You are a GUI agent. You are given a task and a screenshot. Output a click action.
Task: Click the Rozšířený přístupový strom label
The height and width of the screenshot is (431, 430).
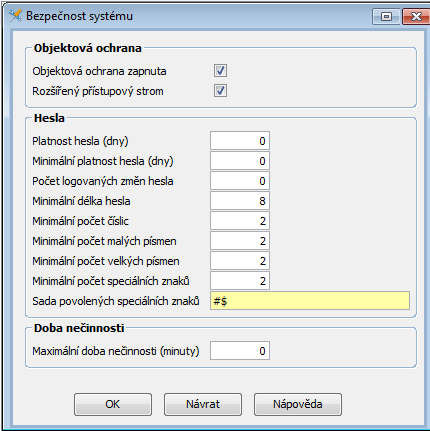coord(98,91)
